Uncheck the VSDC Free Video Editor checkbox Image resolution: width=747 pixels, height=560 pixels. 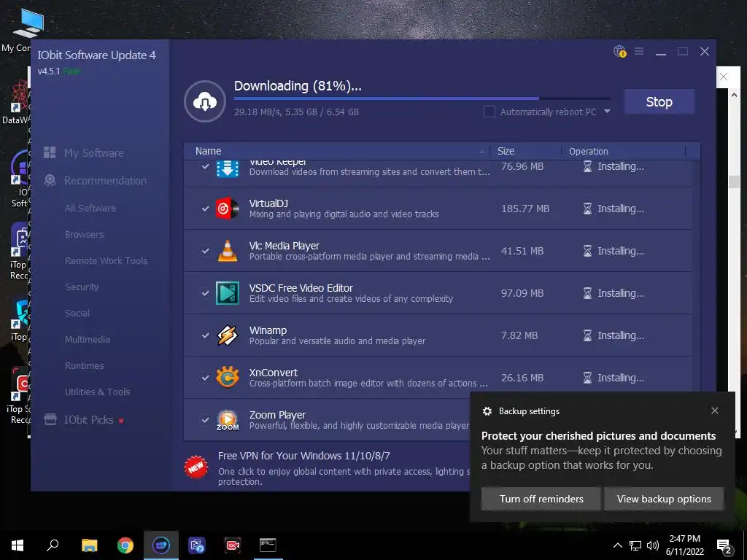point(205,293)
